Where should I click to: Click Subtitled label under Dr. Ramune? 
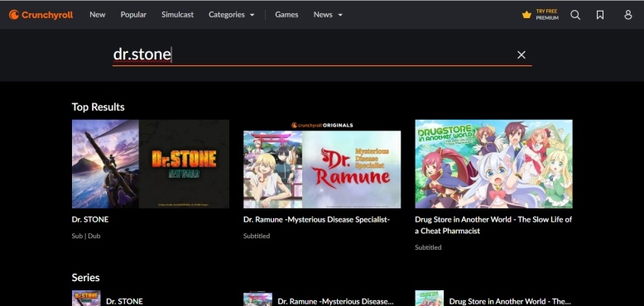click(257, 236)
